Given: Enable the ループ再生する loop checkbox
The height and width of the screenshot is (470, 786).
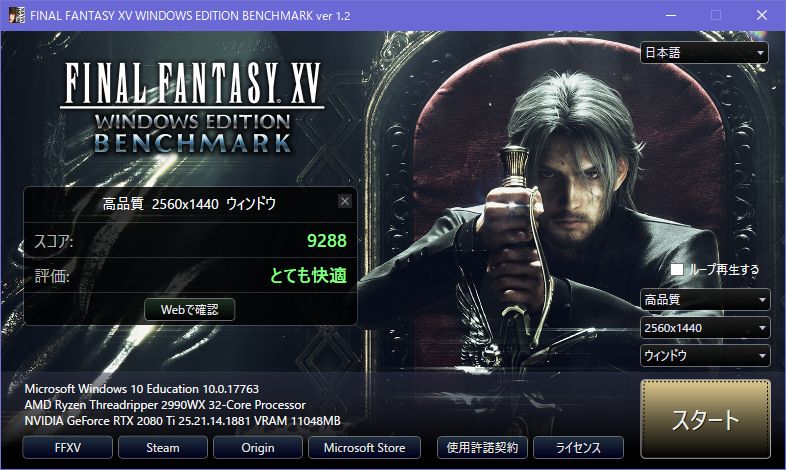Looking at the screenshot, I should tap(677, 270).
